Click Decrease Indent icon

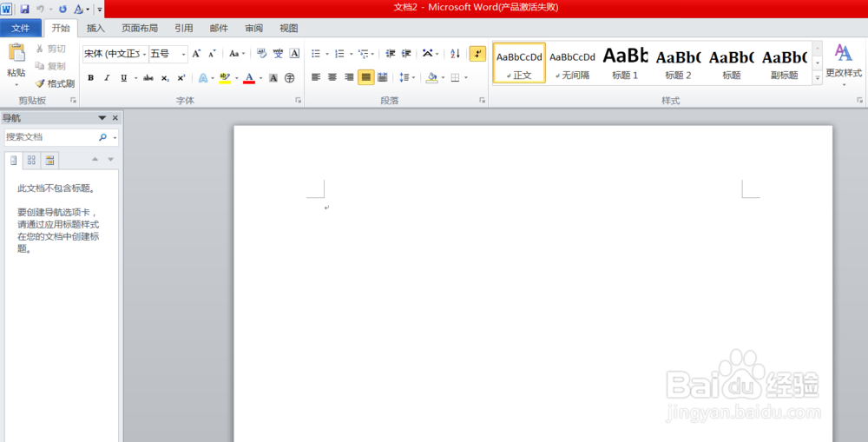(x=391, y=54)
